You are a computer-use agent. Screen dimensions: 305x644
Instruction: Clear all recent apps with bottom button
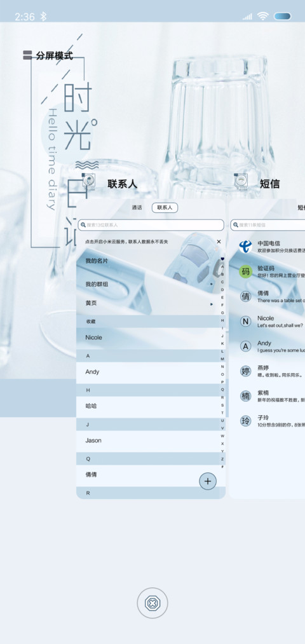coord(152,603)
